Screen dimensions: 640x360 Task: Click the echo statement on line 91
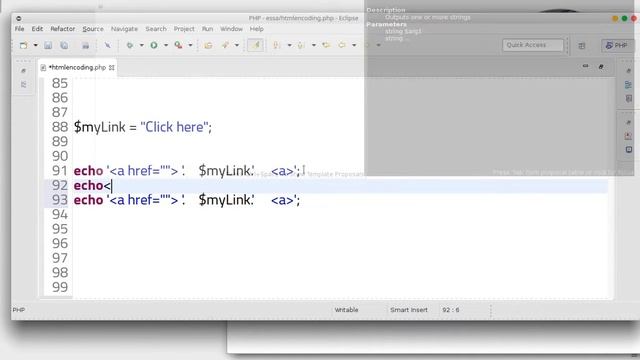[x=187, y=171]
